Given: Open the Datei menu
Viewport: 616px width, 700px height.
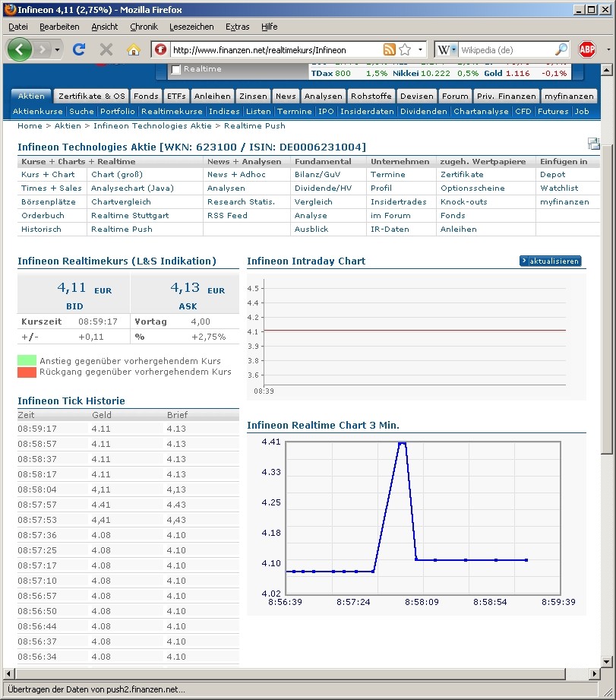Looking at the screenshot, I should tap(17, 27).
